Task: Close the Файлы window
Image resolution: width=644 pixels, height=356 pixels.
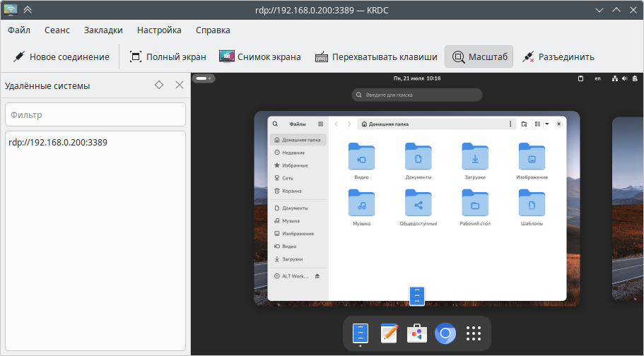Action: click(x=558, y=124)
